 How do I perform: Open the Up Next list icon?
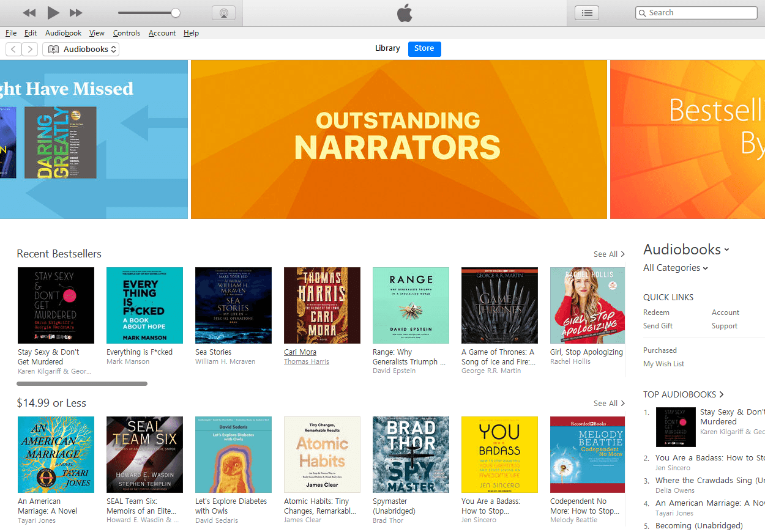(x=587, y=13)
